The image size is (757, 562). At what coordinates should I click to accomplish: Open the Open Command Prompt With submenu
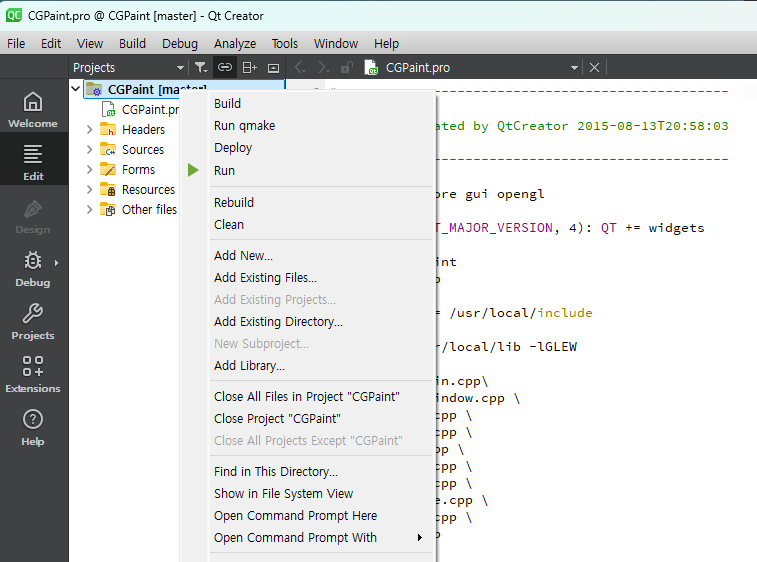pos(321,537)
